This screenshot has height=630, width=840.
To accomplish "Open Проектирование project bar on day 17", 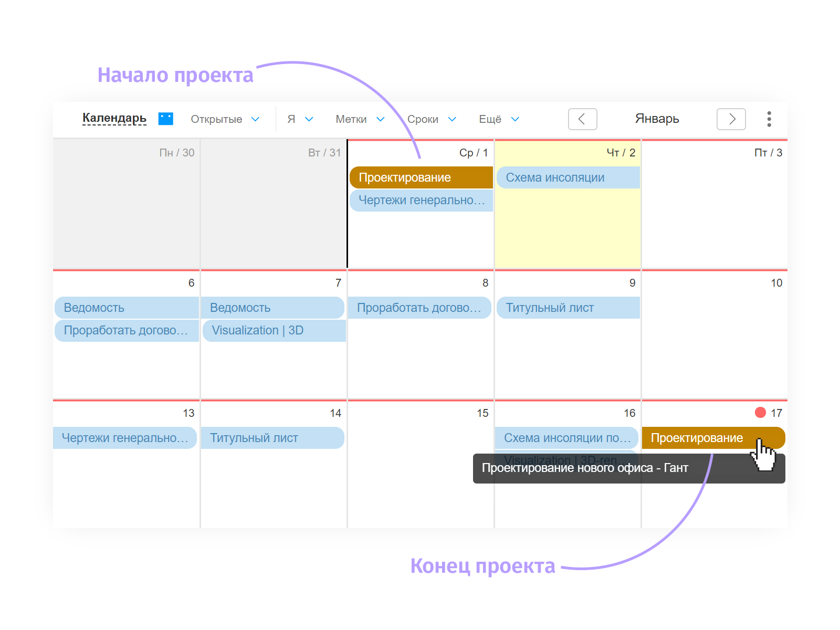I will coord(713,438).
